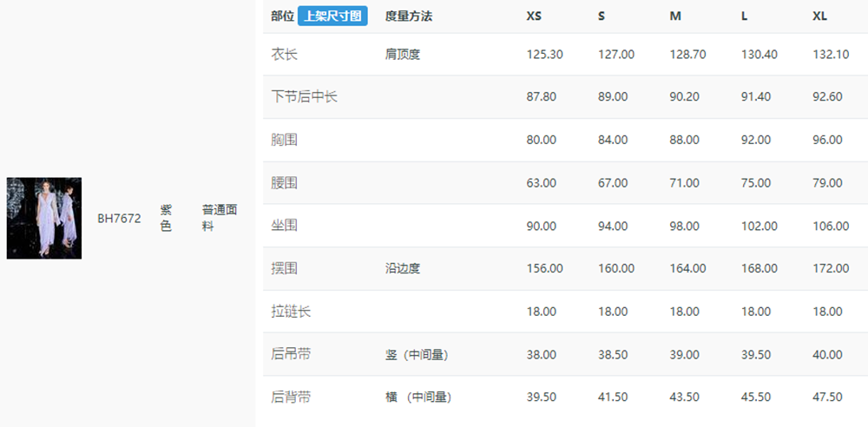This screenshot has width=868, height=427.
Task: Click the 紫色 color text
Action: (166, 218)
